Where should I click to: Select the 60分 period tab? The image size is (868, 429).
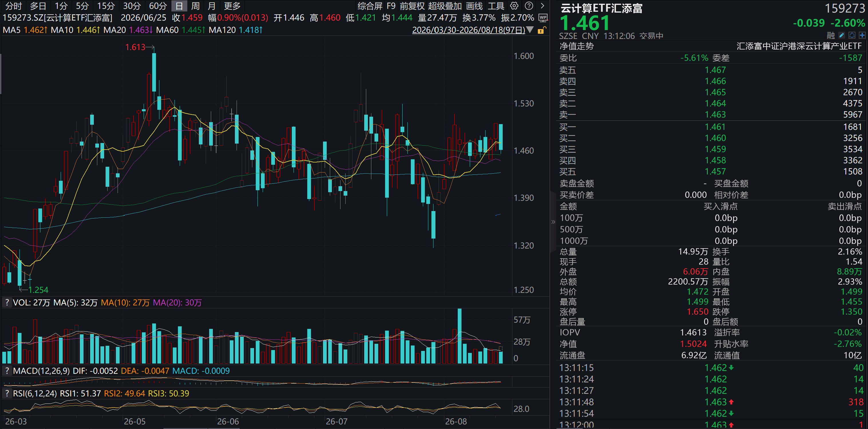[158, 6]
